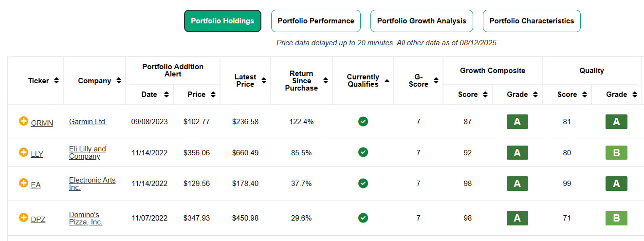Select purchase price $356.06
644x241 pixels.
coord(197,153)
